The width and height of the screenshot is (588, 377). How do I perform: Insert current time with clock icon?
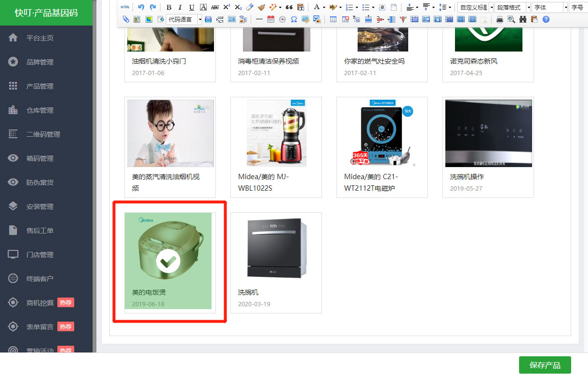tap(282, 19)
